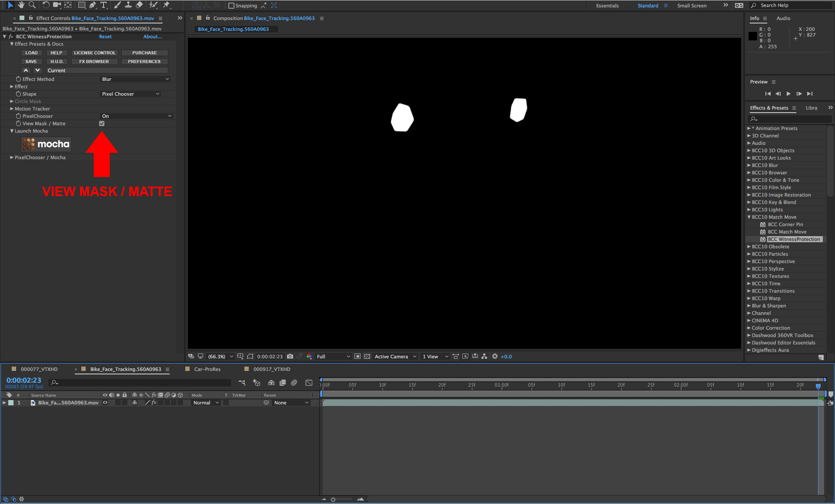Choose the Horizontal Type tool
The height and width of the screenshot is (504, 835).
pos(104,5)
